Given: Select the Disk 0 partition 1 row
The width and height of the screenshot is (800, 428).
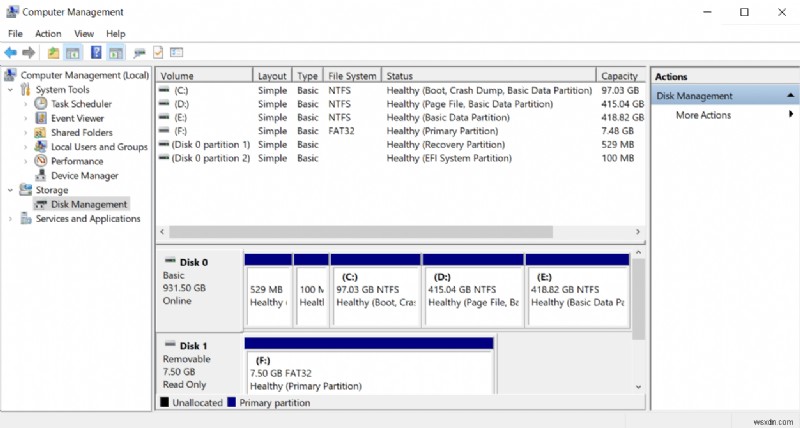Looking at the screenshot, I should [x=401, y=144].
